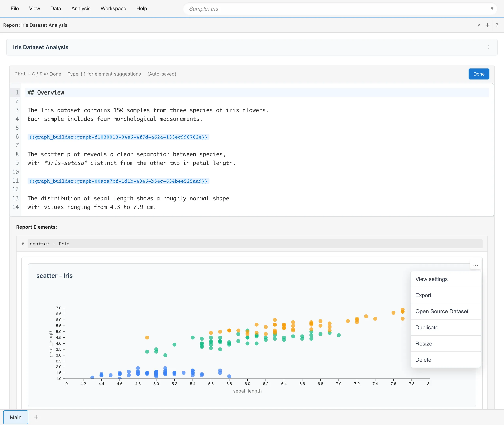Click the dataset selector arrow

click(492, 9)
